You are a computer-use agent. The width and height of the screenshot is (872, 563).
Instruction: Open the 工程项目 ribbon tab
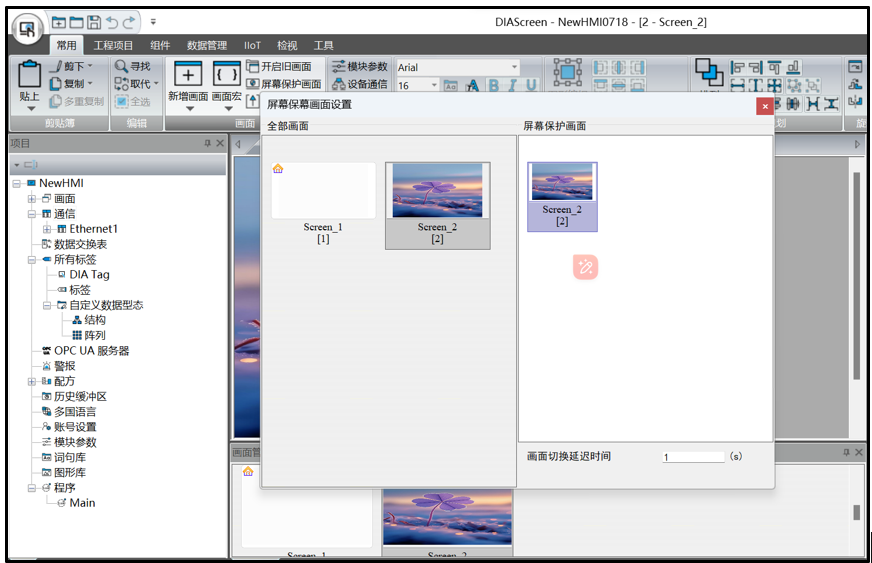click(113, 45)
